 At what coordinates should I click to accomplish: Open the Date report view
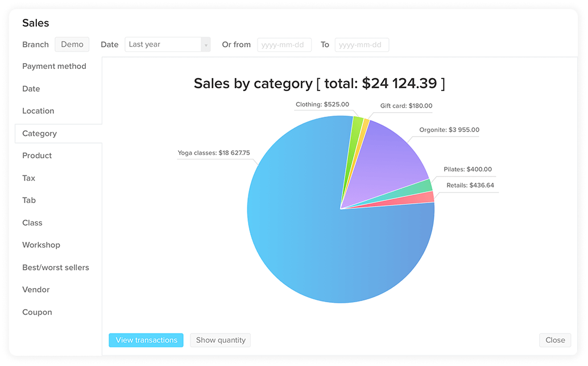click(x=31, y=89)
